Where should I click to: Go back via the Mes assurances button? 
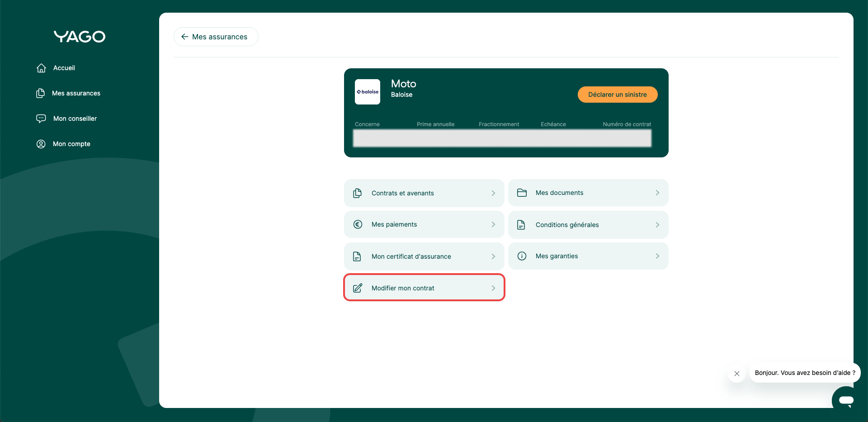[x=216, y=37]
